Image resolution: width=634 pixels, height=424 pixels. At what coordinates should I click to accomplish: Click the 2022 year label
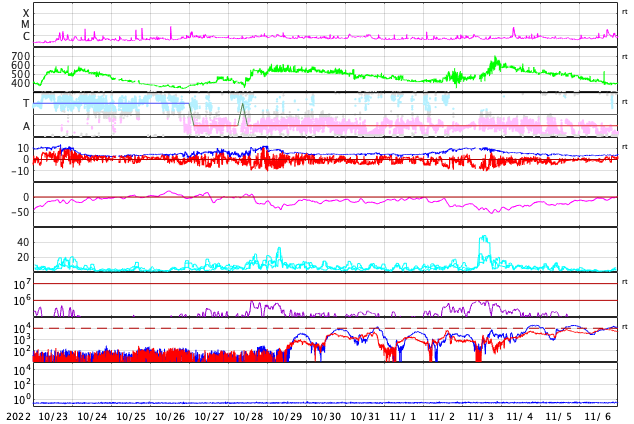click(17, 416)
